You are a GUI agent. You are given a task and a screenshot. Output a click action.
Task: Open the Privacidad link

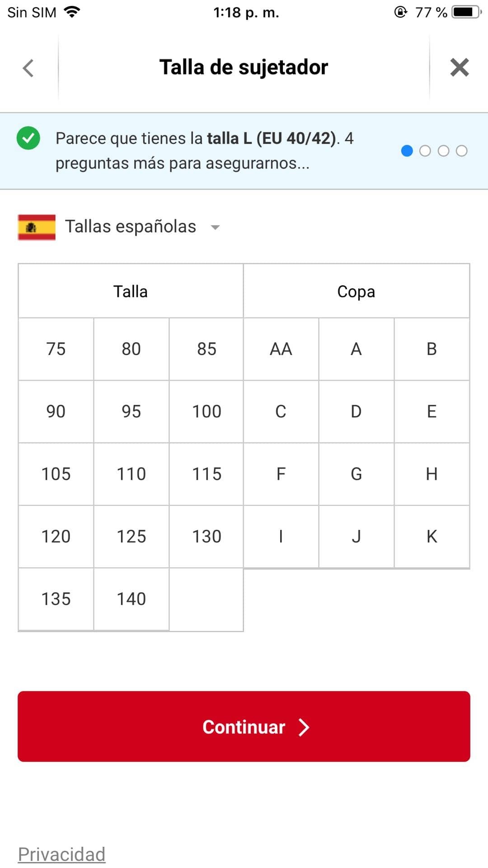61,854
